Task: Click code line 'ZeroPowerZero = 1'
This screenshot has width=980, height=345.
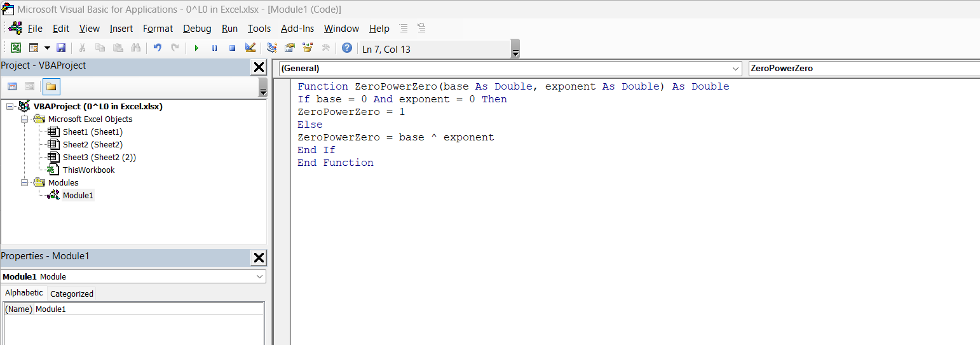Action: (x=351, y=112)
